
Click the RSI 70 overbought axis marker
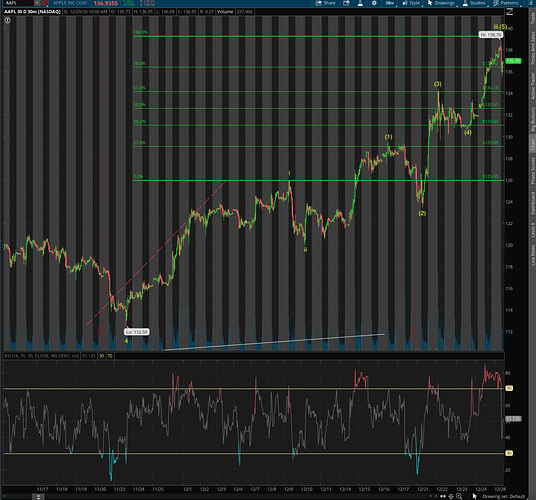[509, 389]
